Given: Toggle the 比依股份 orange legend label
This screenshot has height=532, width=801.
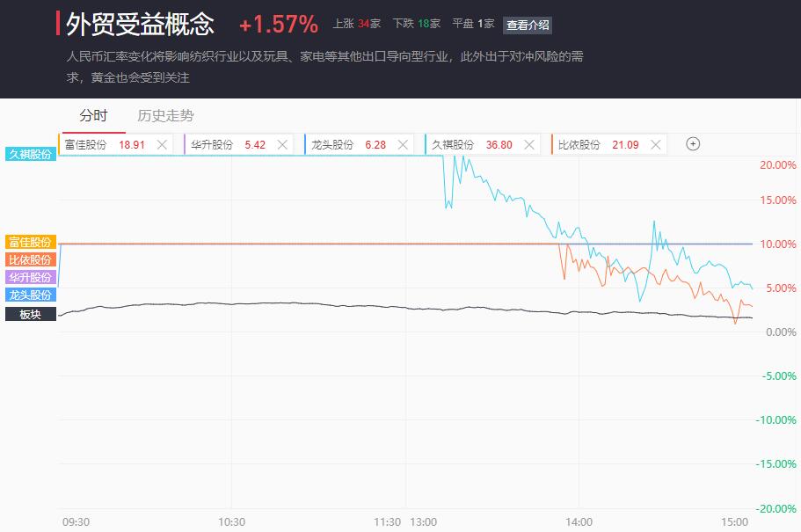Looking at the screenshot, I should pos(31,259).
